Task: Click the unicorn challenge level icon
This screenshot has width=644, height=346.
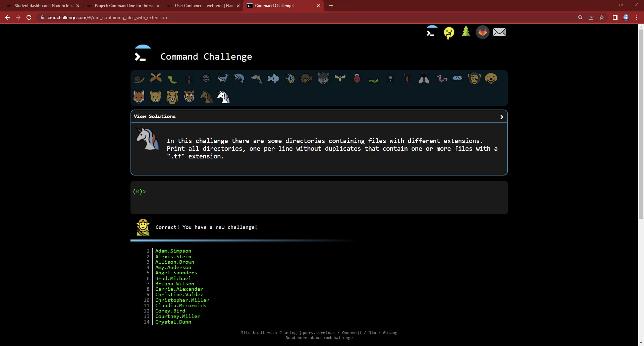Action: pyautogui.click(x=223, y=97)
